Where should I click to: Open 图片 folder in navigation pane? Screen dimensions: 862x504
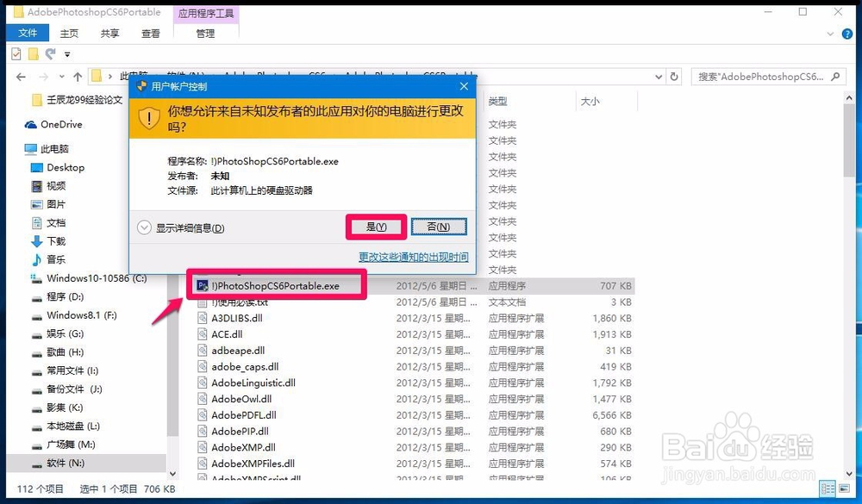click(48, 204)
